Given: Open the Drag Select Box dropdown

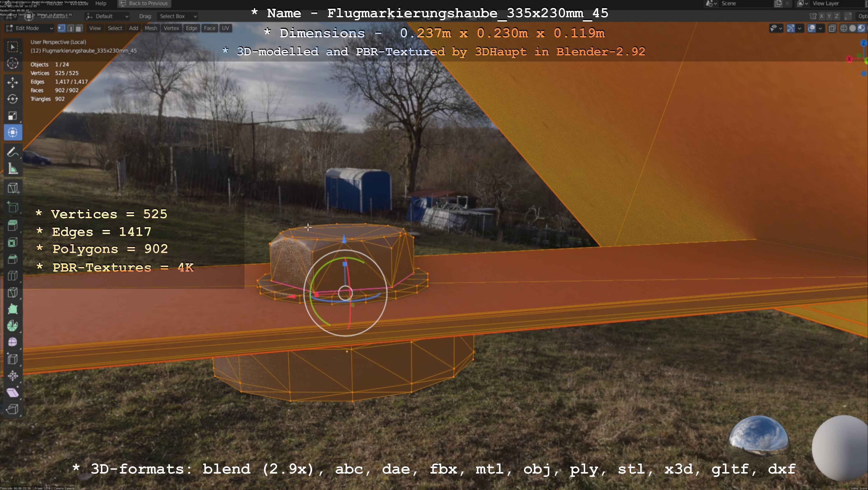Looking at the screenshot, I should [178, 16].
